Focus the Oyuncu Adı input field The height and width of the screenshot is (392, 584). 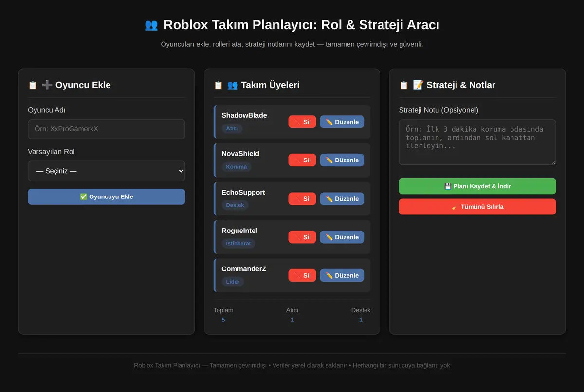point(107,129)
